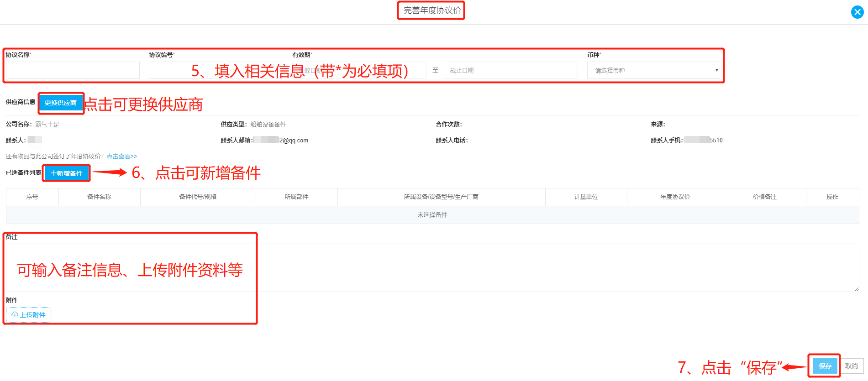Viewport: 868px width, 381px height.
Task: Click the 所属部件 column header
Action: click(x=296, y=197)
